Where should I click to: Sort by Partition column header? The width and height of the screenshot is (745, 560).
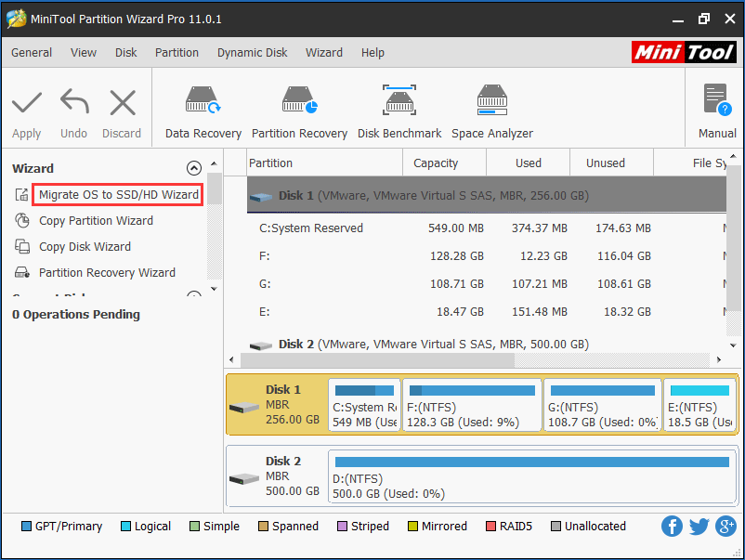point(325,163)
